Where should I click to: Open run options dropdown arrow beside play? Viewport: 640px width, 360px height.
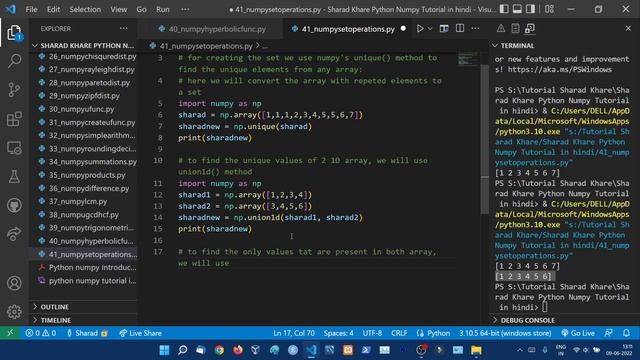click(430, 29)
